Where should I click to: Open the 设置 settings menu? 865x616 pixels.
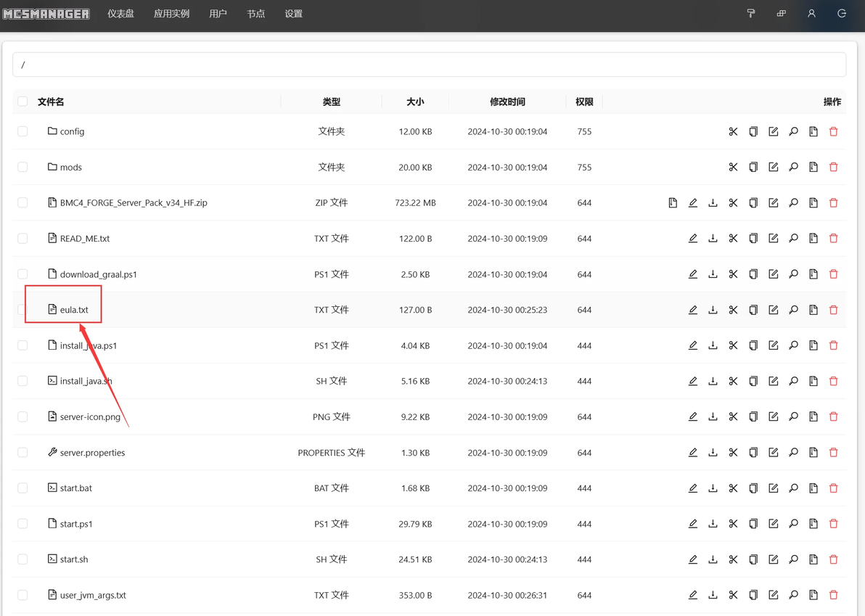coord(293,14)
